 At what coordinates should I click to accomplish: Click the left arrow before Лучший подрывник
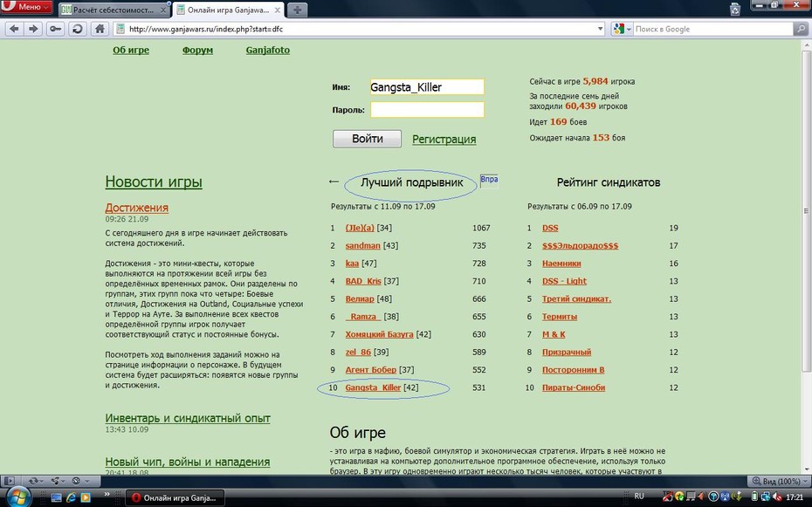[x=334, y=182]
